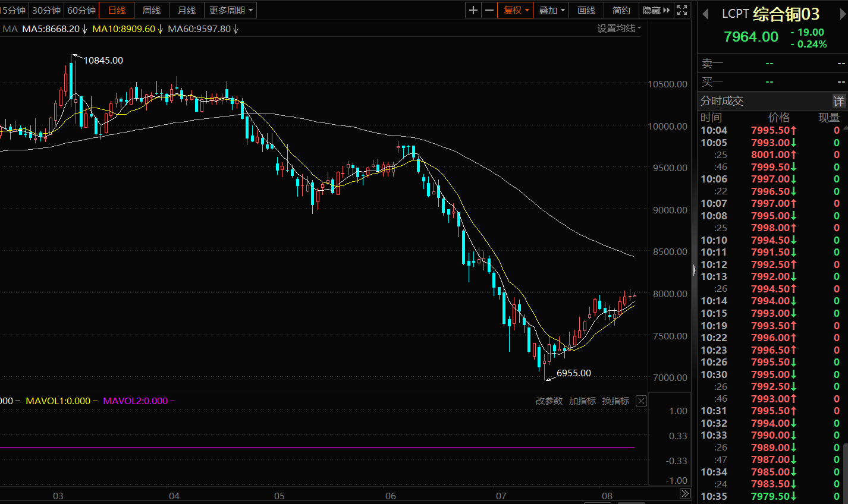
Task: Click 简约 simplified view button
Action: point(621,10)
